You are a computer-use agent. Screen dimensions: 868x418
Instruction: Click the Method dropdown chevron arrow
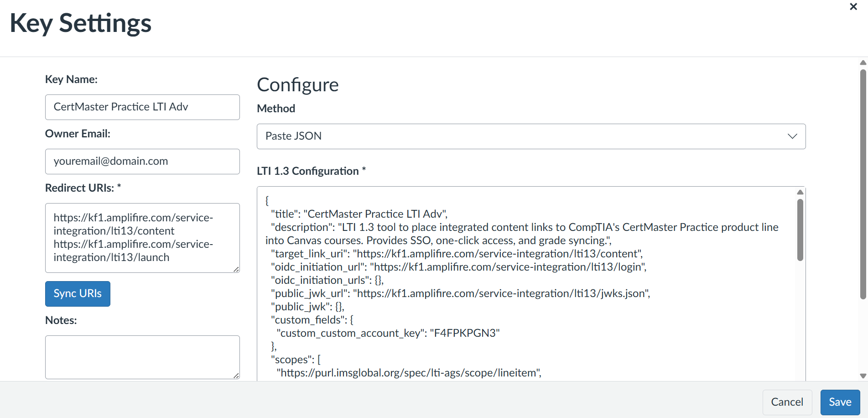[x=792, y=136]
